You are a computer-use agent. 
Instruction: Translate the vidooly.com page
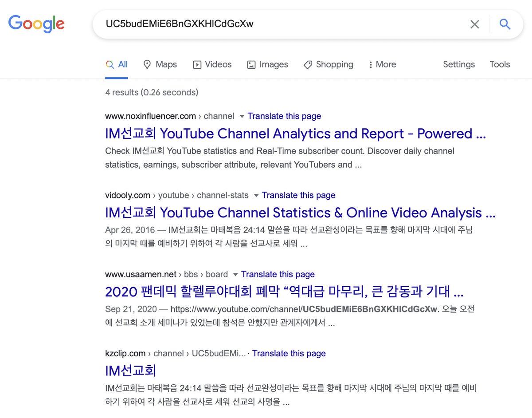pyautogui.click(x=299, y=195)
